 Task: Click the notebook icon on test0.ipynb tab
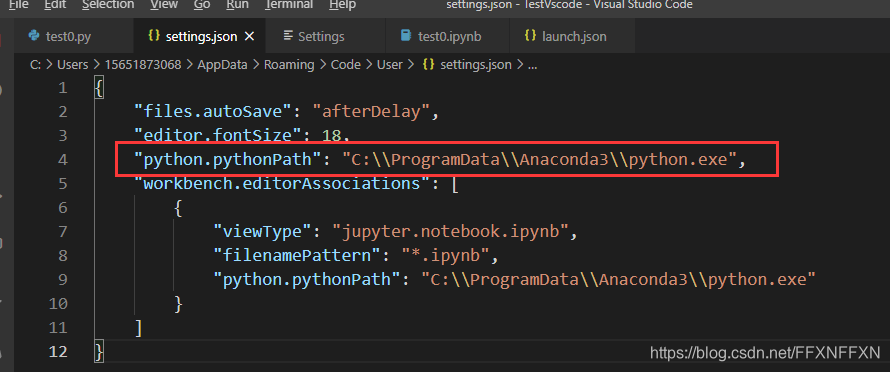[405, 36]
